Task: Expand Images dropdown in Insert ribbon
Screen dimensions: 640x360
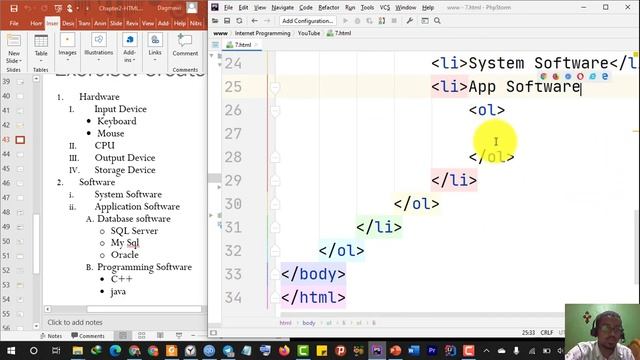Action: click(x=67, y=60)
